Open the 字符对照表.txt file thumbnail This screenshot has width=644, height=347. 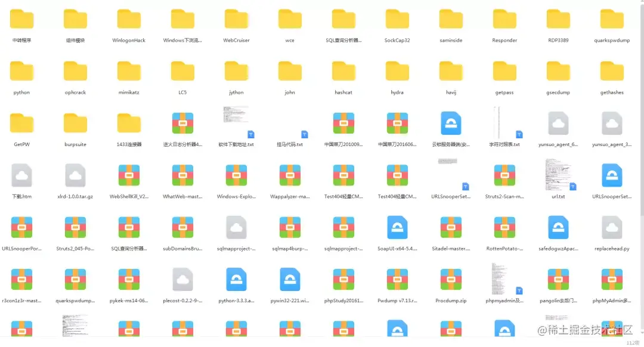[507, 122]
